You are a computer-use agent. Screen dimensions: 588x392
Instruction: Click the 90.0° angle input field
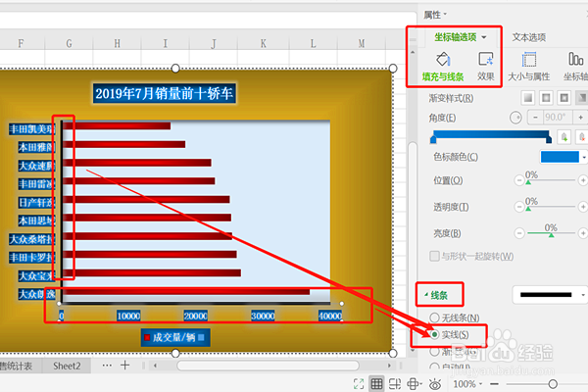558,118
